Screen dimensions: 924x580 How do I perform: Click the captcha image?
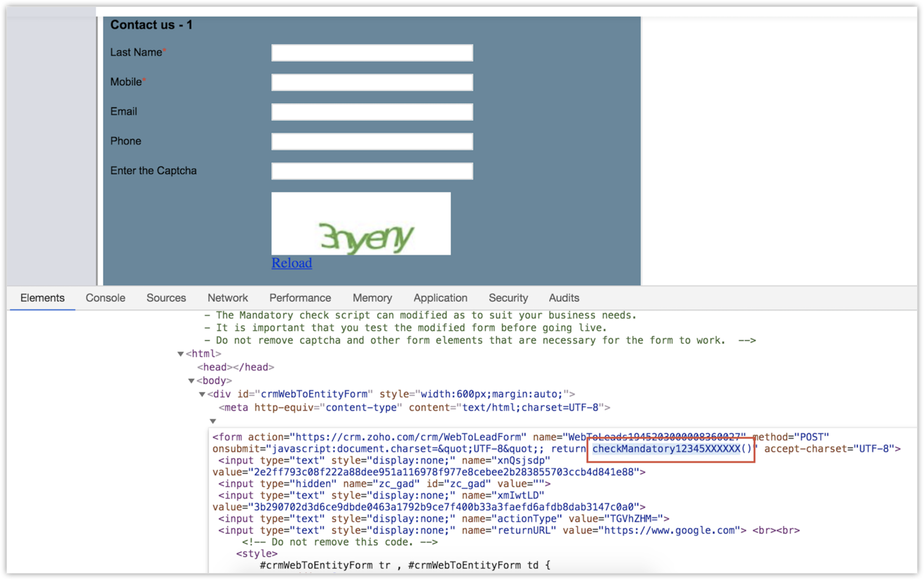tap(361, 224)
